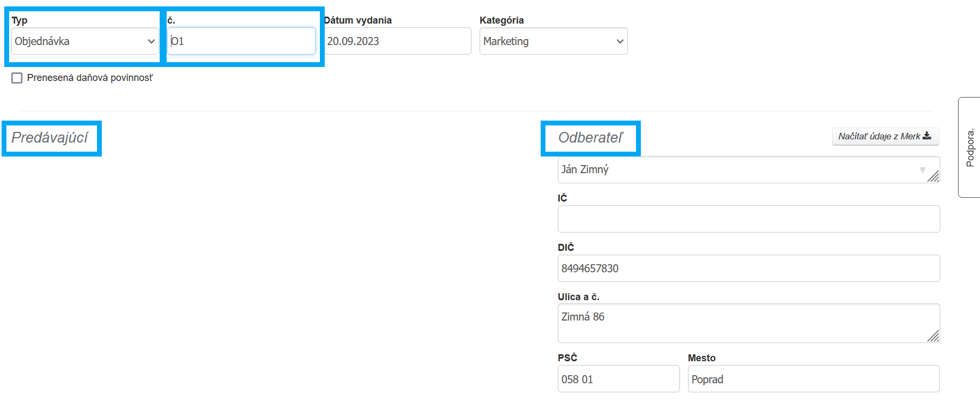Click the Predávajúci section heading
Image resolution: width=980 pixels, height=402 pixels.
[50, 138]
